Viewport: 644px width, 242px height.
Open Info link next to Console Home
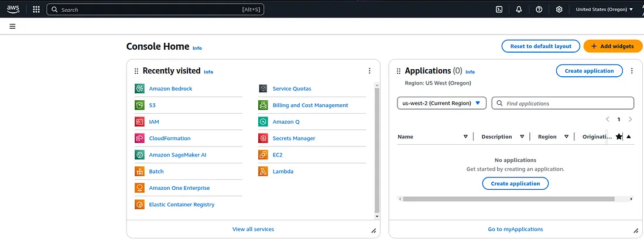coord(197,48)
